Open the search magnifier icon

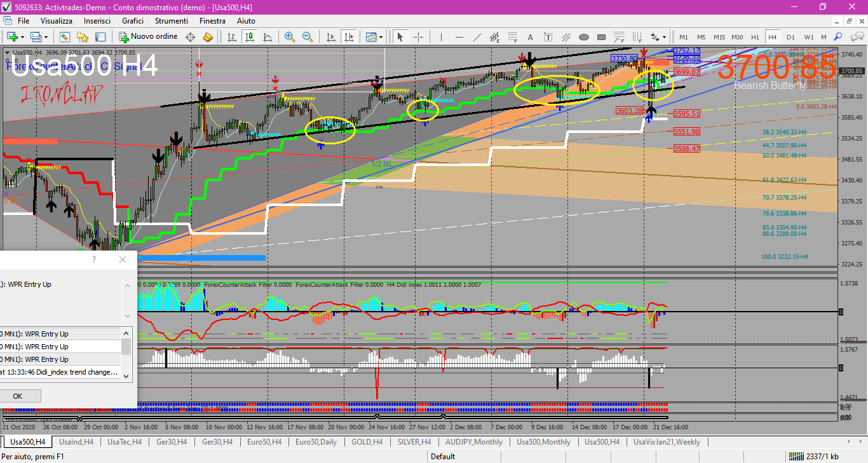point(838,37)
